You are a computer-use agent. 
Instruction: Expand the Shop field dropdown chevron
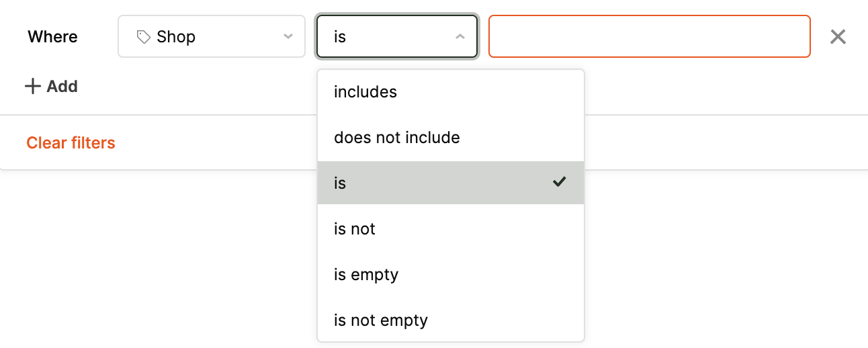(x=288, y=37)
